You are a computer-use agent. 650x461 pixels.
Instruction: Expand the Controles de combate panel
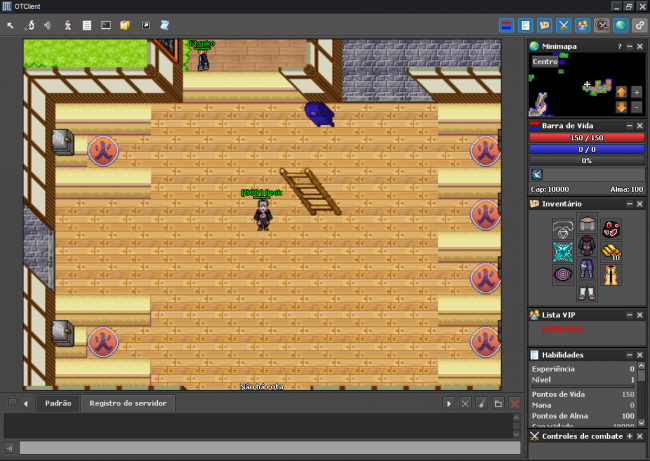point(630,436)
